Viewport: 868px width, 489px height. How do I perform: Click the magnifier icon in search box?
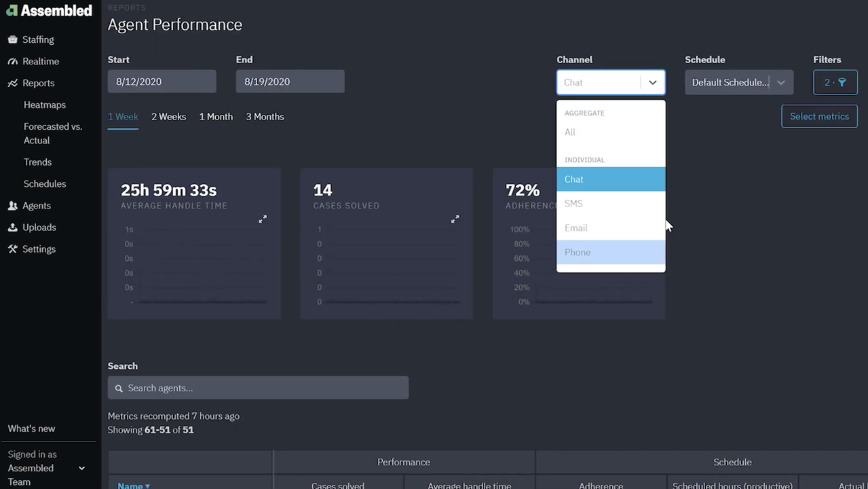click(x=119, y=388)
